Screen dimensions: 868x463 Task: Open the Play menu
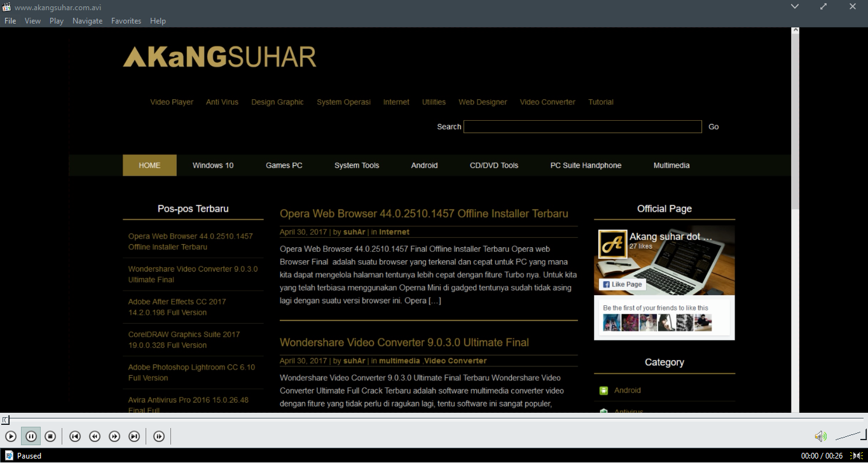tap(57, 21)
